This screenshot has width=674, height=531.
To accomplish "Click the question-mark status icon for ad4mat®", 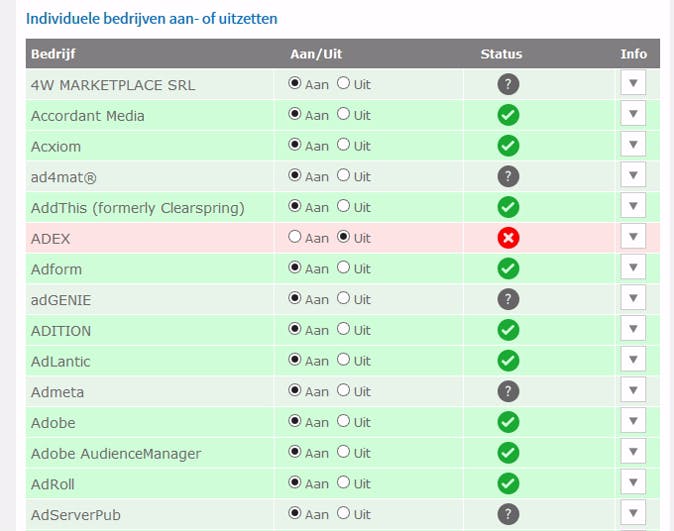I will tap(508, 176).
